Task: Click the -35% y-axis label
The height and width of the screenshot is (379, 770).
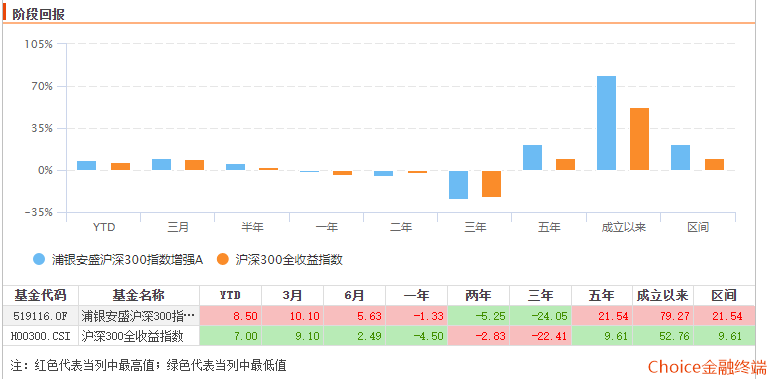Action: tap(39, 213)
